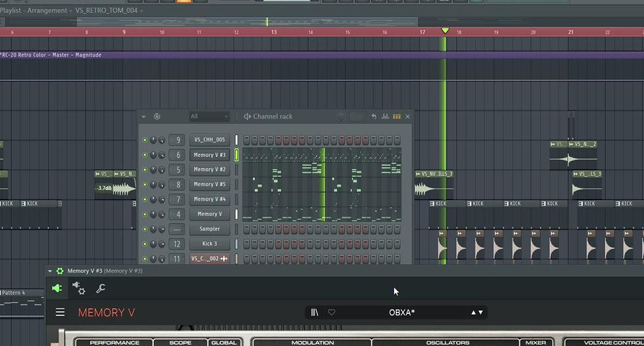Click the waveform icon on the VS_C.._002 channel
644x346 pixels.
tap(224, 259)
